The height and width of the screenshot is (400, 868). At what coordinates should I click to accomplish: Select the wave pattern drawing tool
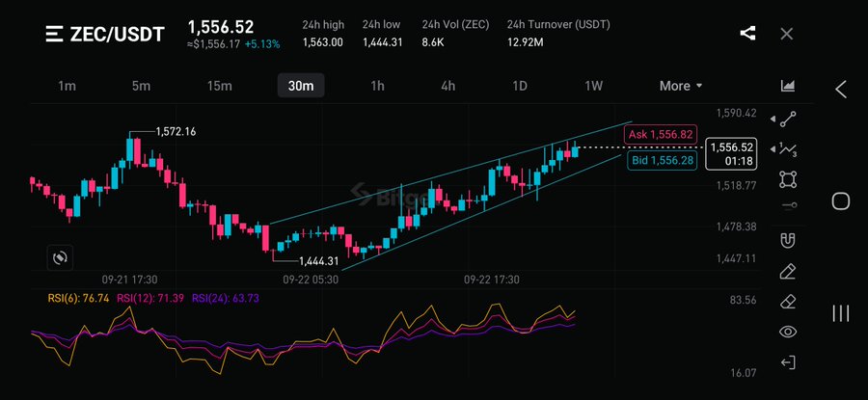point(788,149)
